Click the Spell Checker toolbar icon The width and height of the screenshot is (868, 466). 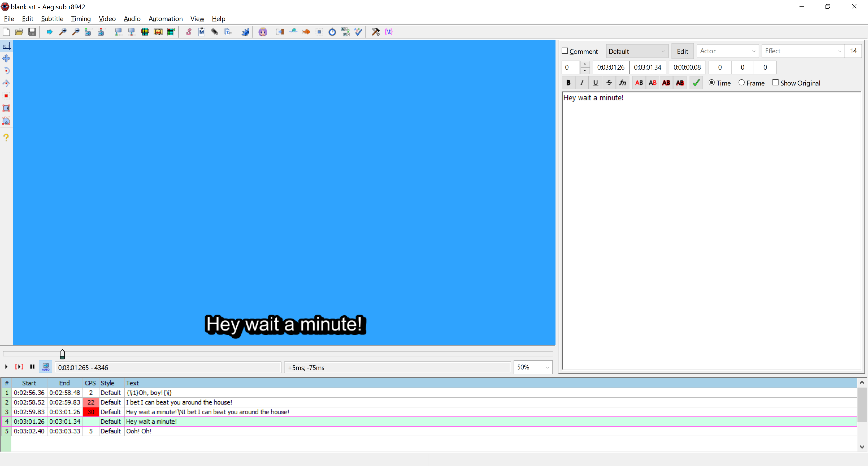pos(359,32)
